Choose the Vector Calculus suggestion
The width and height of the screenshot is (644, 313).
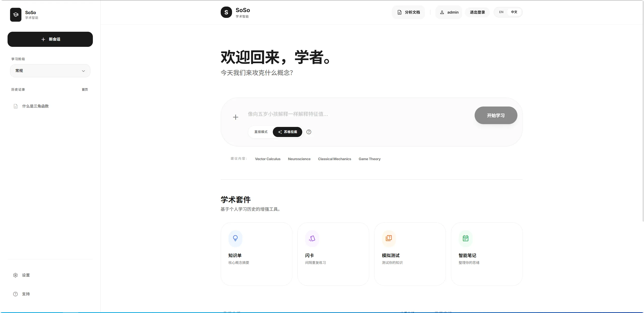click(x=268, y=159)
